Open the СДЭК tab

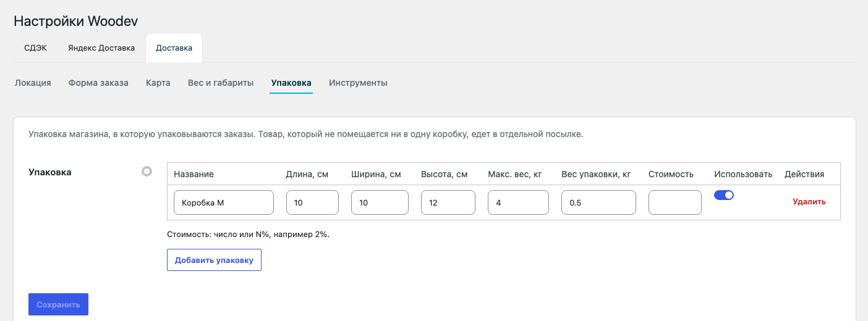click(35, 48)
